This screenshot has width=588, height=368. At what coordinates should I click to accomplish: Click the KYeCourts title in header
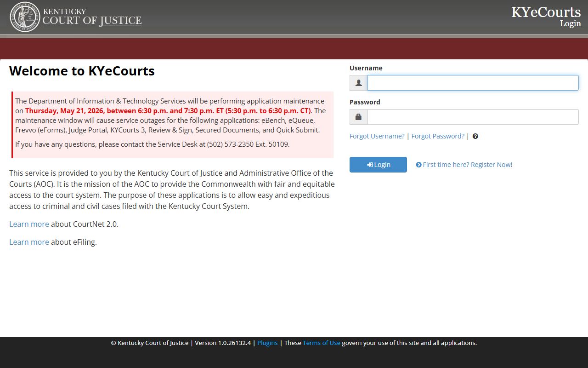(x=546, y=12)
